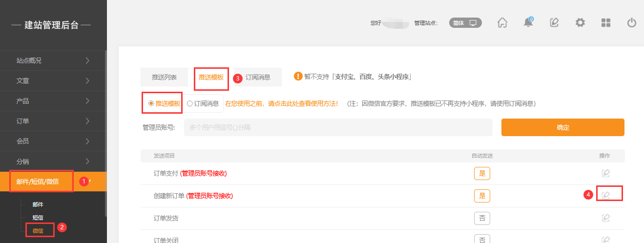This screenshot has width=644, height=243.
Task: Toggle auto-send for 订单发货
Action: (x=482, y=218)
